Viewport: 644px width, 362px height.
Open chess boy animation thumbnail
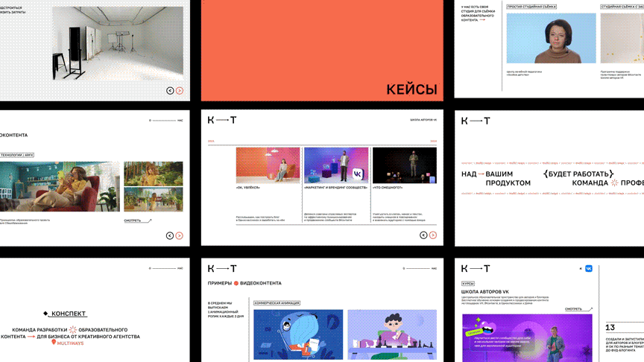[x=392, y=334]
